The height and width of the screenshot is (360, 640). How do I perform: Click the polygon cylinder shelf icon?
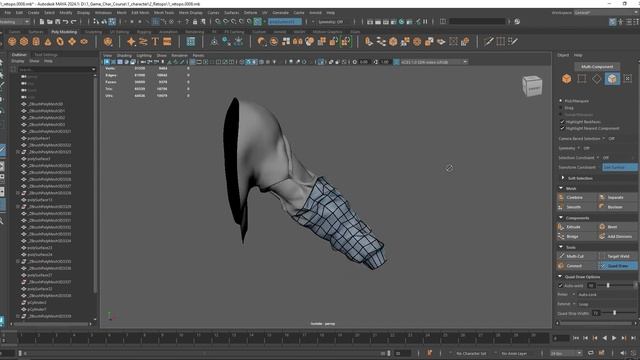tap(36, 41)
